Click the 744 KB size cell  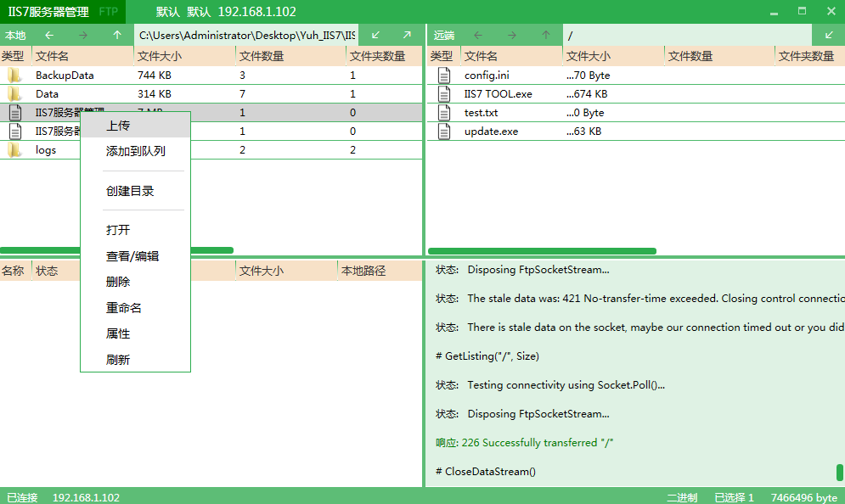point(154,76)
